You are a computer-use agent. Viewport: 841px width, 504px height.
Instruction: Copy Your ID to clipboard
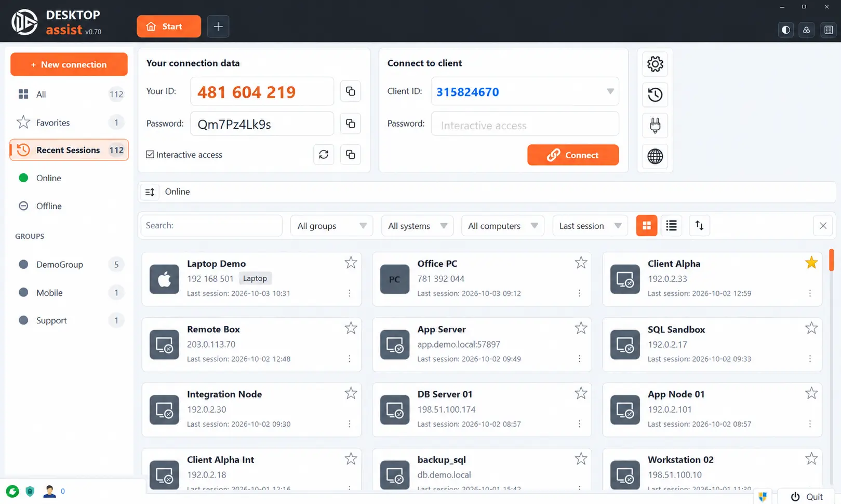click(351, 91)
